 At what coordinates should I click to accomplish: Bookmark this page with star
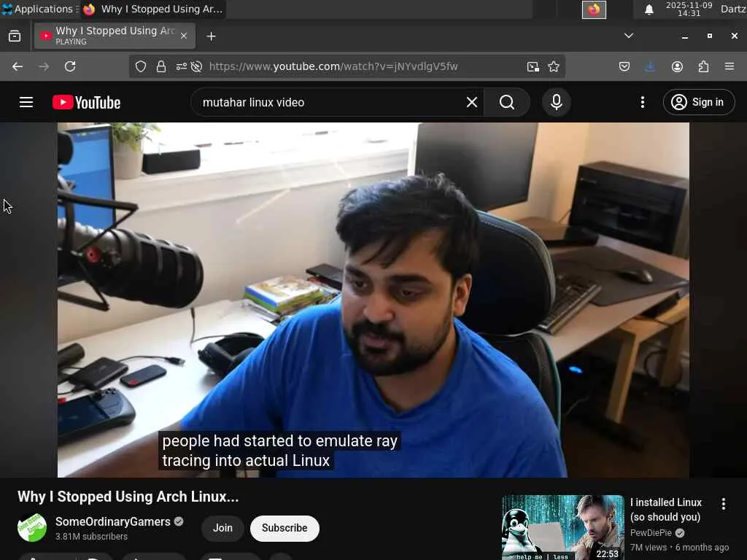pos(553,66)
